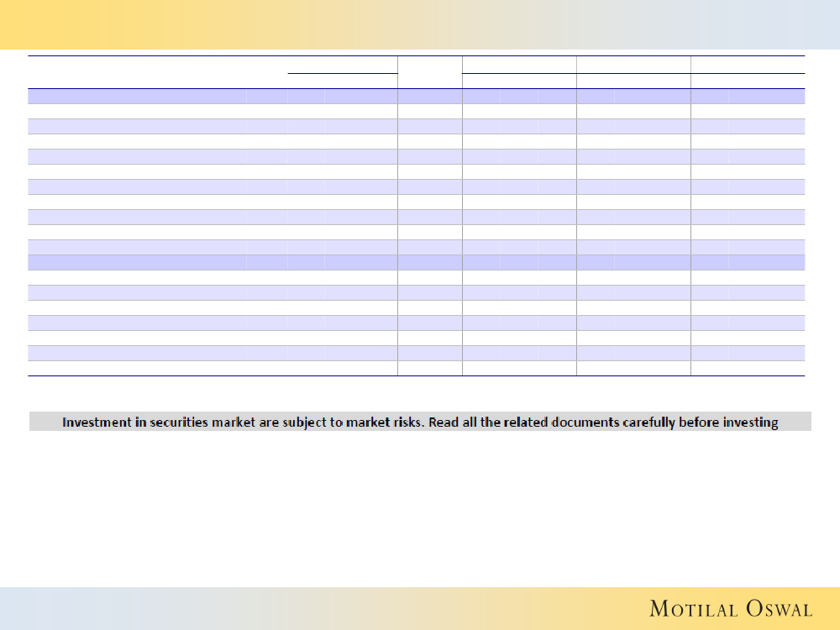The image size is (840, 630).
Task: Select the top yellow gradient header banner
Action: [x=420, y=24]
